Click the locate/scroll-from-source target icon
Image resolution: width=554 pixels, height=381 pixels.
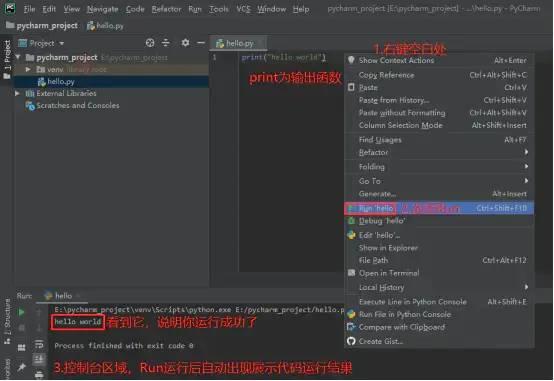pyautogui.click(x=150, y=43)
